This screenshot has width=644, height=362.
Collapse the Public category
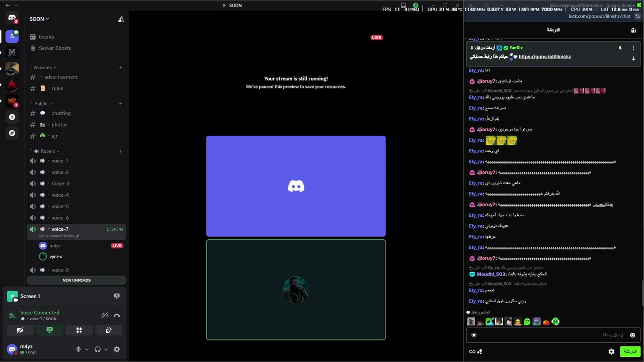43,104
